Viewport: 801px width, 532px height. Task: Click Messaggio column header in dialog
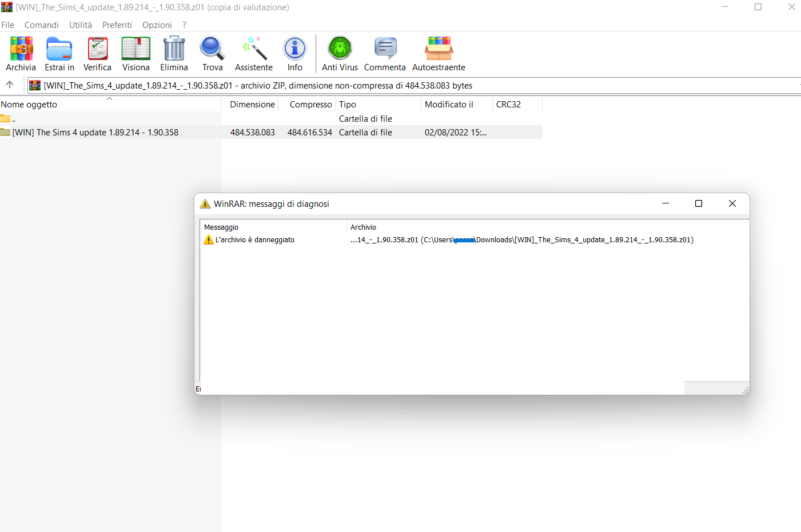273,227
